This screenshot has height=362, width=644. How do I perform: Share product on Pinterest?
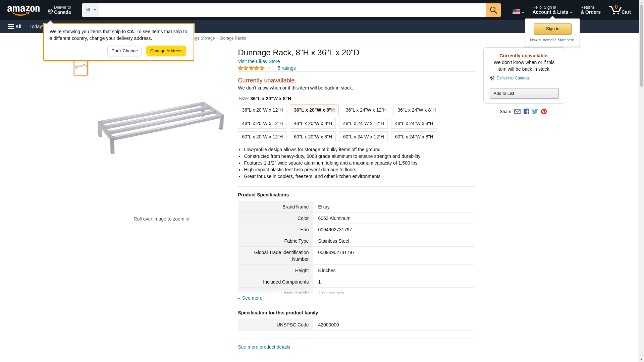(544, 112)
